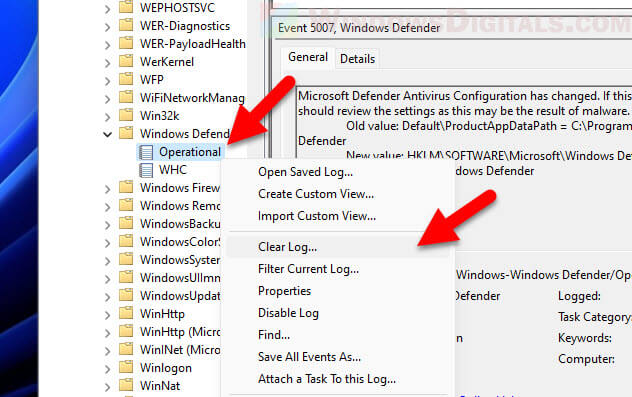Viewport: 632px width, 397px height.
Task: Click the WEPHOSTSVC folder icon
Action: [x=126, y=7]
